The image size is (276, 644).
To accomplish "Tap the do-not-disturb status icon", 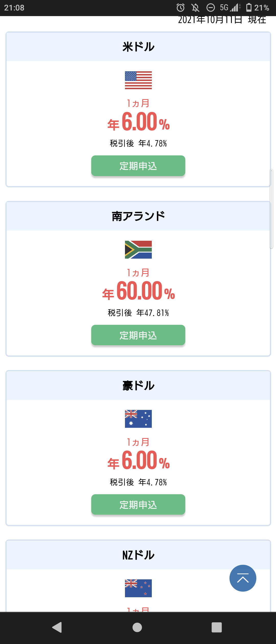I will click(211, 8).
